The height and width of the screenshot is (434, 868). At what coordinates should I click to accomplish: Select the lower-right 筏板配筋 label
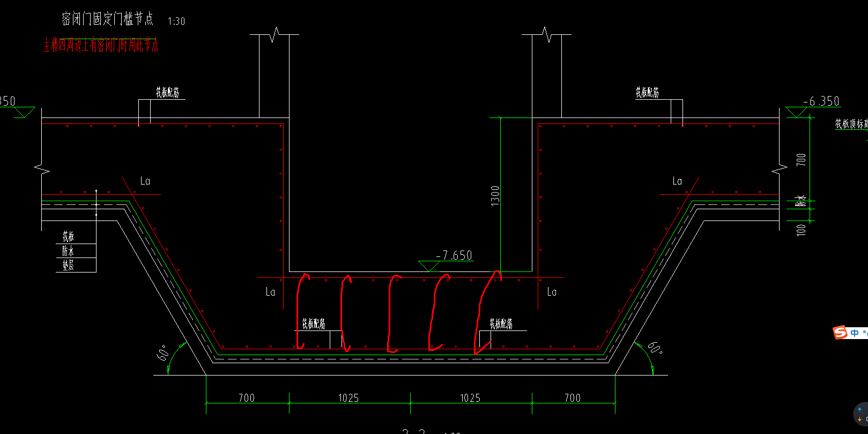(x=501, y=324)
